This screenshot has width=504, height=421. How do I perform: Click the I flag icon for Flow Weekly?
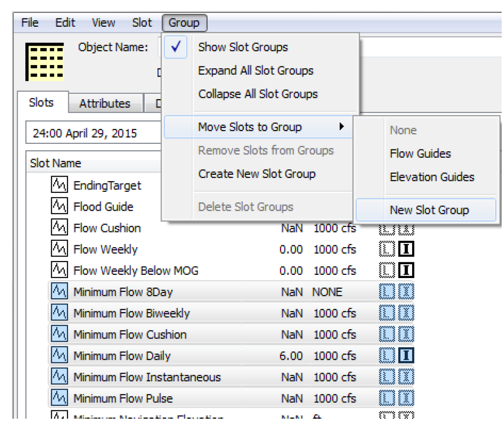point(406,249)
